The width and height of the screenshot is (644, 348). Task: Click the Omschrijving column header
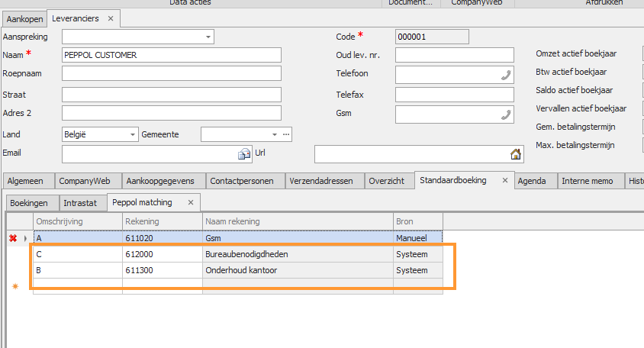click(x=79, y=221)
